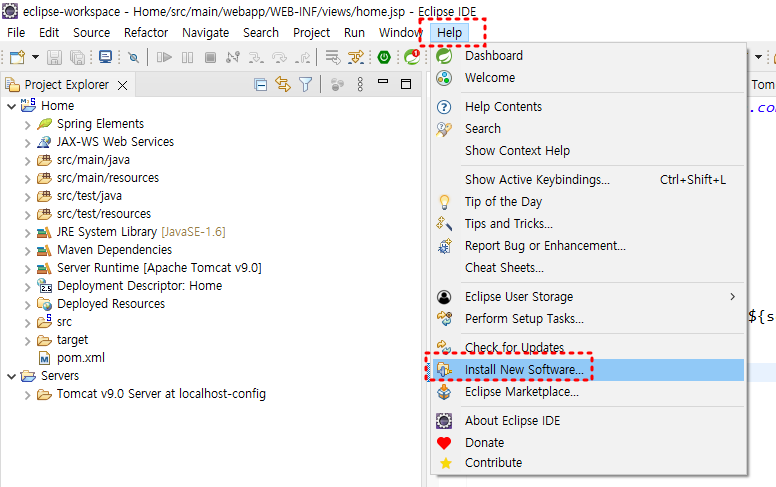This screenshot has width=776, height=487.
Task: Collapse All in Project Explorer
Action: (x=260, y=85)
